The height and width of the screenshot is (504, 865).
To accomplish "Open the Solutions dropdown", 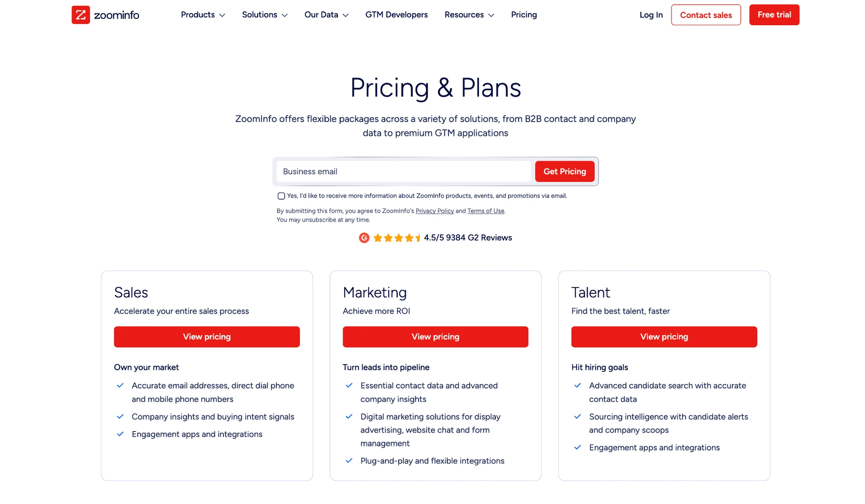I will pyautogui.click(x=264, y=15).
